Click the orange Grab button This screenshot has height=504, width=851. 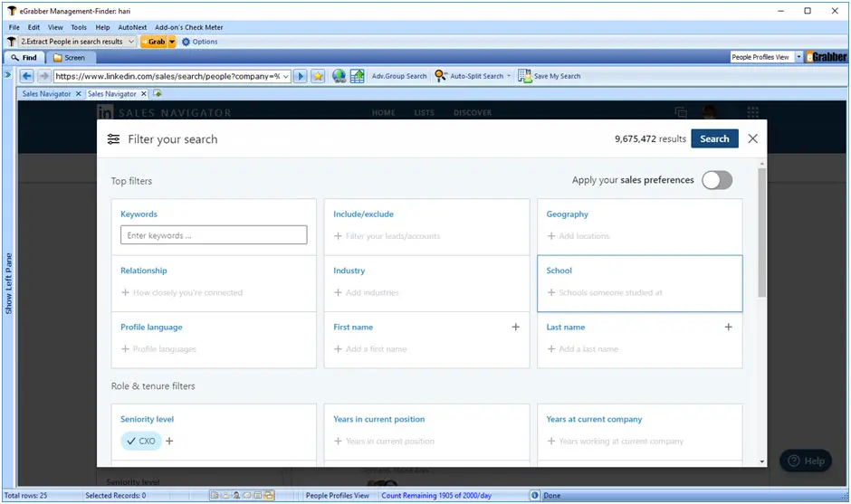[154, 42]
